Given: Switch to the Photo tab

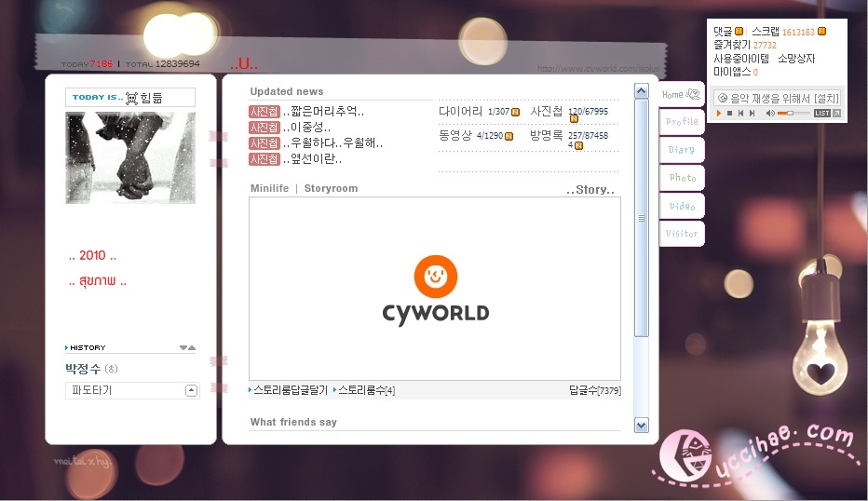Looking at the screenshot, I should [x=682, y=178].
